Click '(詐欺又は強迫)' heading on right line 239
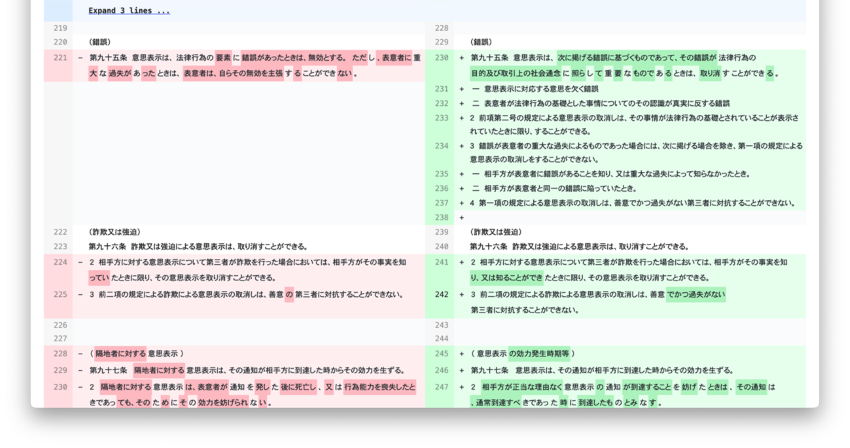 [x=496, y=233]
